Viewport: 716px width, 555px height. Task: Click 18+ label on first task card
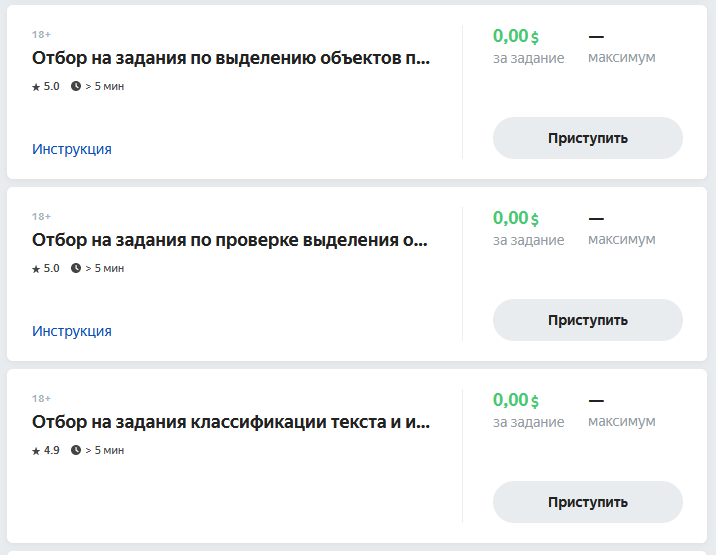(41, 35)
